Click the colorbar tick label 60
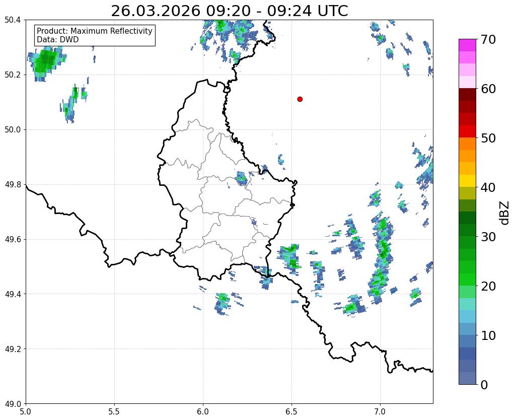Screen dimensions: 515x420 pos(488,89)
